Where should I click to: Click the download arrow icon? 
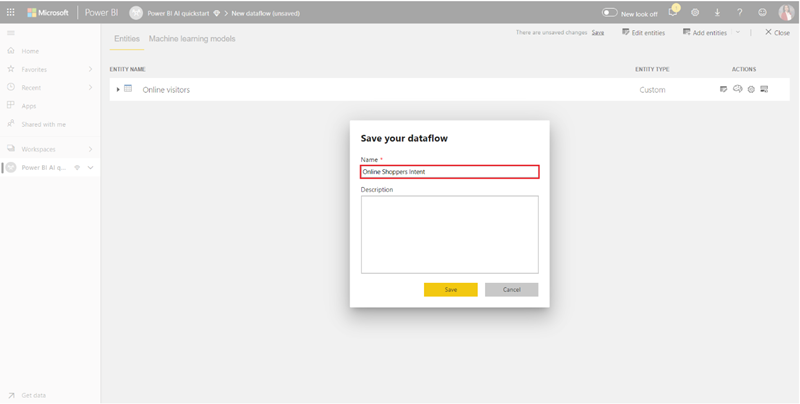[x=717, y=13]
